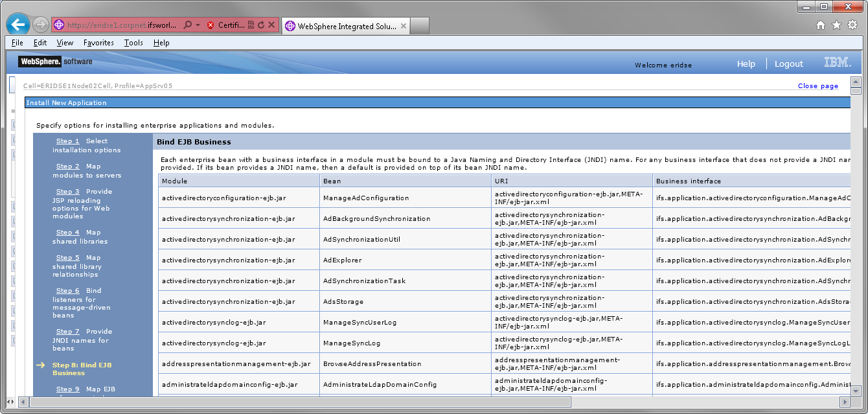This screenshot has height=414, width=868.
Task: Open browser settings with the gear icon
Action: [x=853, y=25]
